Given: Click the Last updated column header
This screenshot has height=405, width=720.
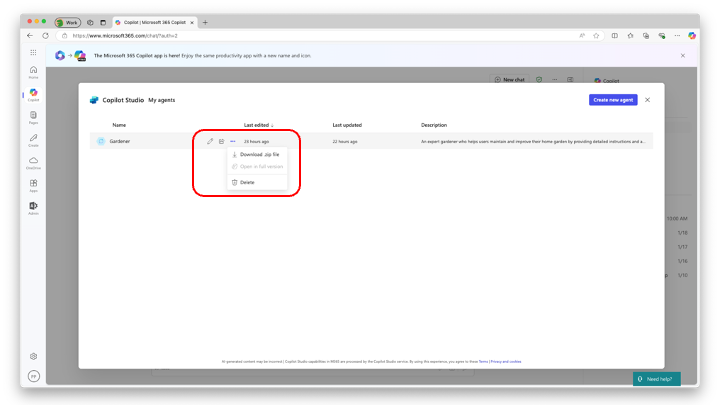Looking at the screenshot, I should pos(347,125).
